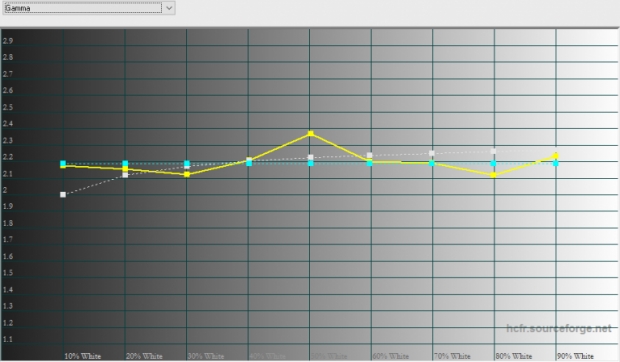Select the yellow measured point at 20% White
The image size is (620, 362).
click(125, 169)
